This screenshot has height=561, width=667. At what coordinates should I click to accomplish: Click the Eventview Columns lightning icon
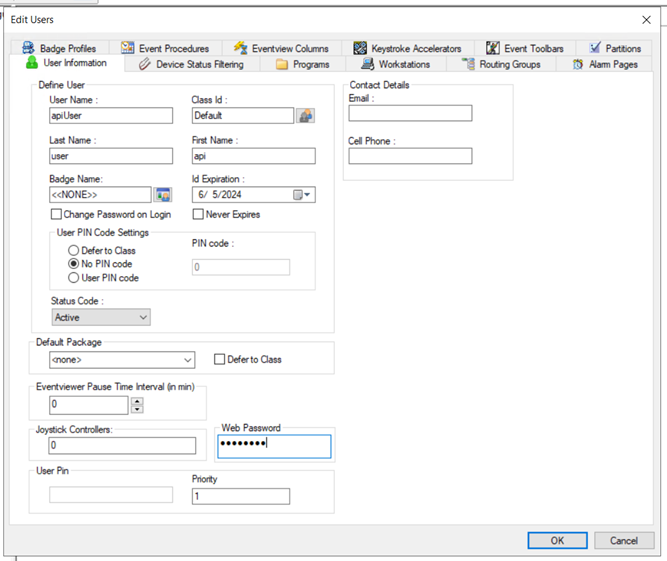tap(240, 48)
